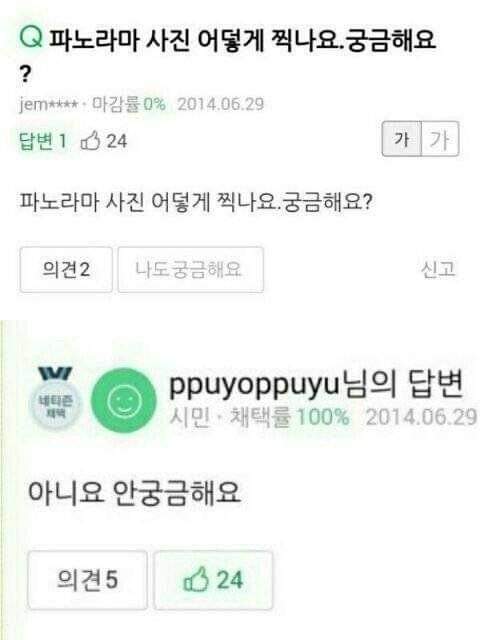480x640 pixels.
Task: Click thumbs-up icon beside 답변 1
Action: click(x=90, y=141)
